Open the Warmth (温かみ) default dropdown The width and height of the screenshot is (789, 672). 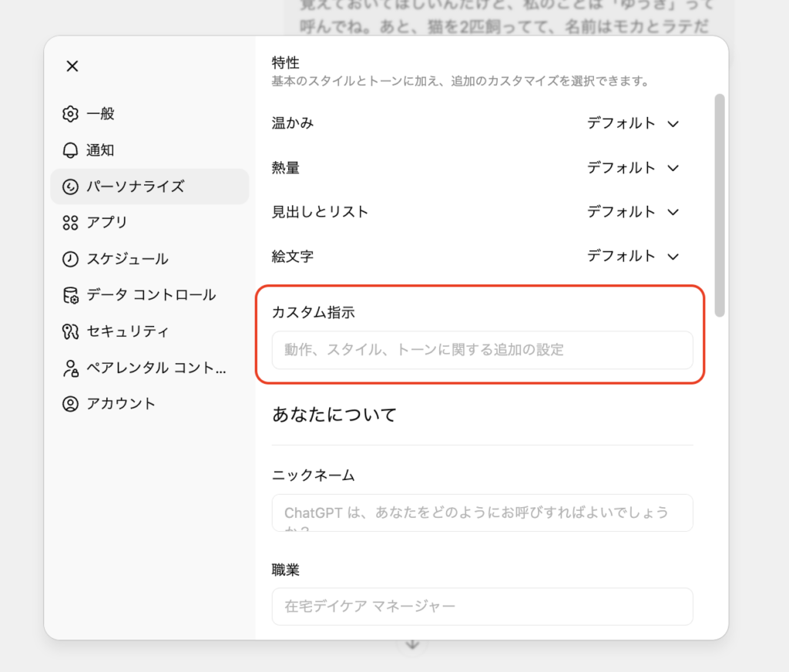633,123
